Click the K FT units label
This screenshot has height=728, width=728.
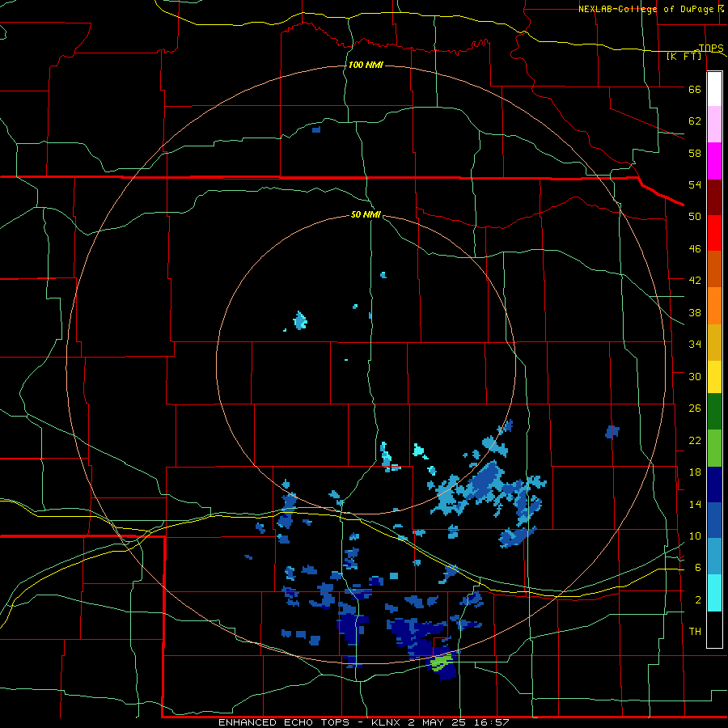(x=684, y=57)
